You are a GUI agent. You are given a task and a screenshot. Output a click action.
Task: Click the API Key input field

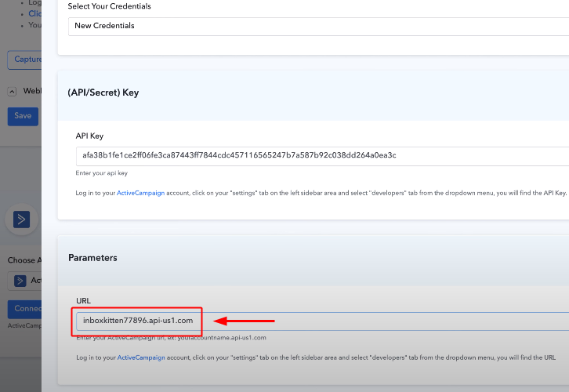322,156
